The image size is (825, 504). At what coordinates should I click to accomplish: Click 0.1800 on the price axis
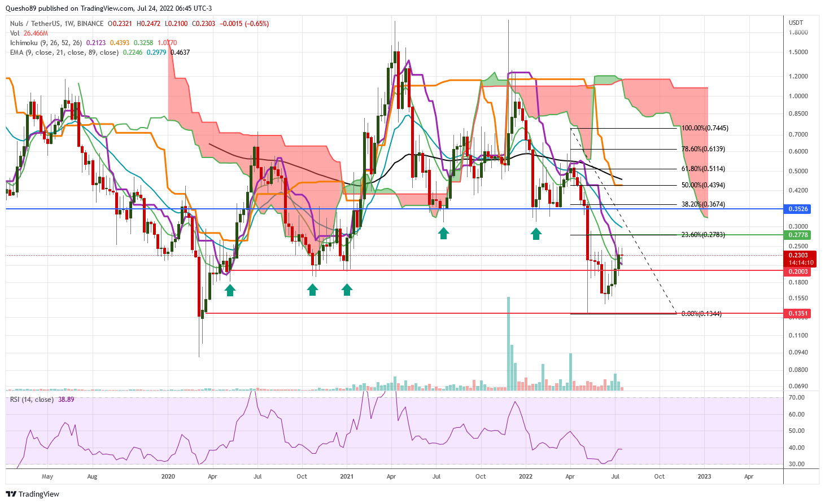[x=798, y=282]
